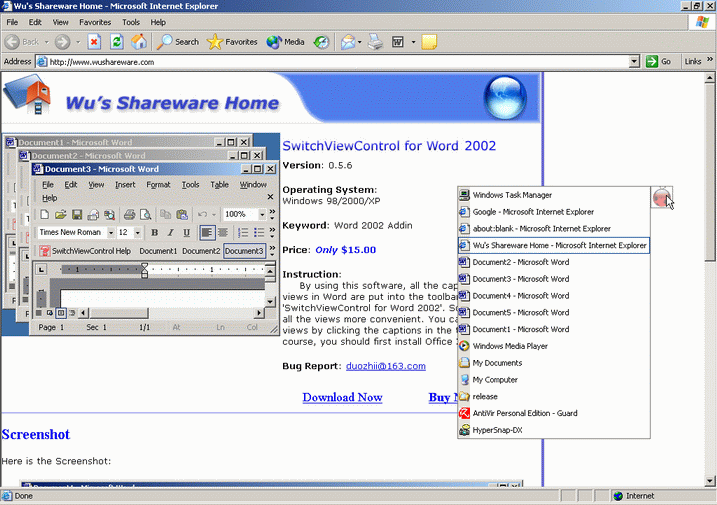Click the address bar URL field
This screenshot has height=505, width=717.
(x=338, y=62)
